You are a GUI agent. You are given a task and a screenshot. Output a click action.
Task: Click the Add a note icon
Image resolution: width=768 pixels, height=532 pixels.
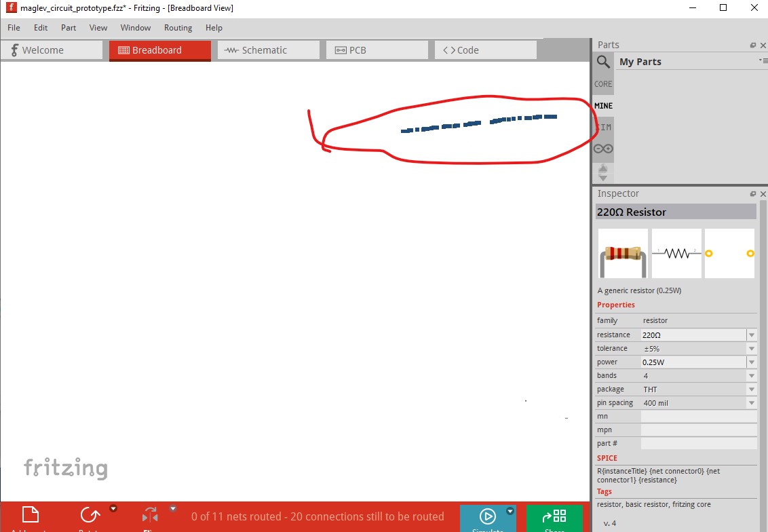31,516
